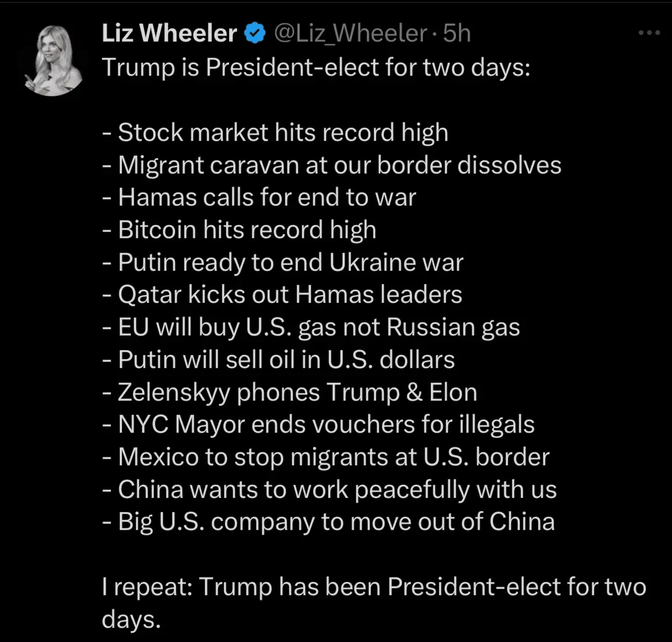This screenshot has height=642, width=672.
Task: Open the @Liz_Wheeler handle link
Action: (350, 33)
